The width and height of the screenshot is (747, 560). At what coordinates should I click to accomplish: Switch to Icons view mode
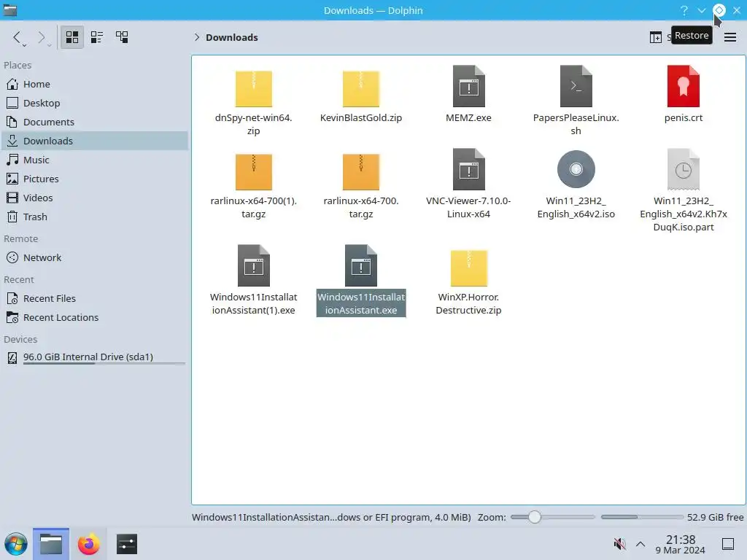click(72, 37)
